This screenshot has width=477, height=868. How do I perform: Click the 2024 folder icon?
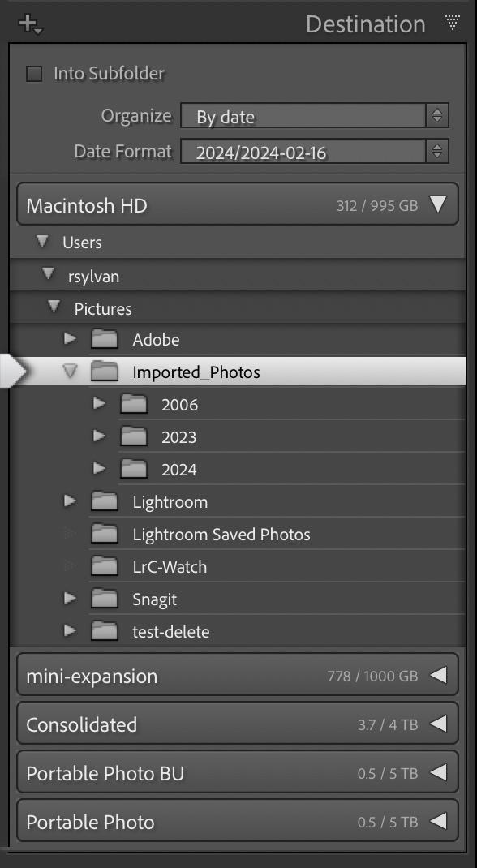coord(133,470)
